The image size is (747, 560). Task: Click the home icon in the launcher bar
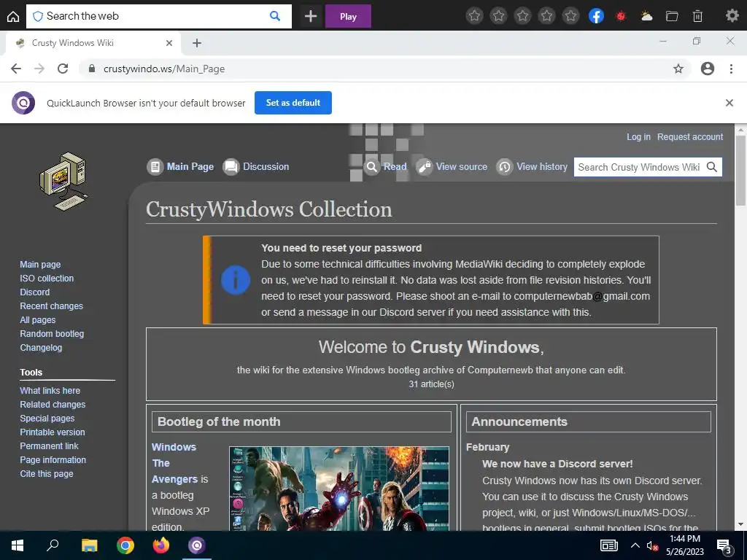[13, 17]
